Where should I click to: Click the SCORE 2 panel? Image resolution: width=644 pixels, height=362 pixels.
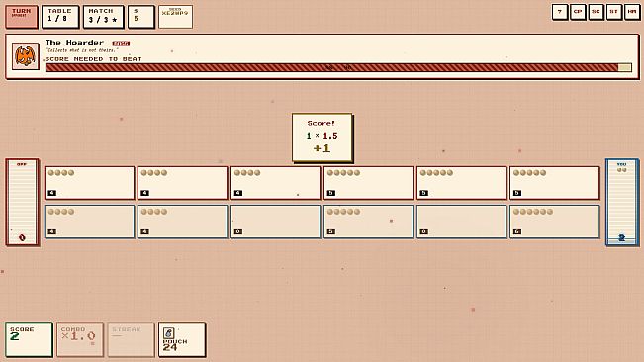tap(29, 340)
